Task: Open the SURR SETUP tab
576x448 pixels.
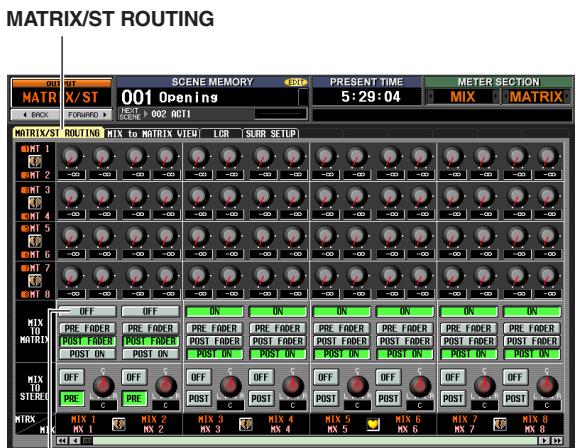Action: click(x=271, y=133)
